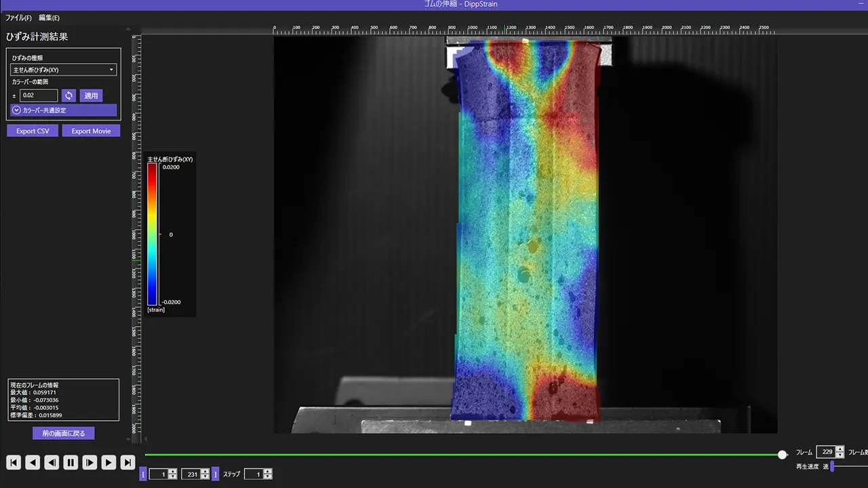Increase the frame number stepper
This screenshot has width=868, height=488.
[840, 449]
